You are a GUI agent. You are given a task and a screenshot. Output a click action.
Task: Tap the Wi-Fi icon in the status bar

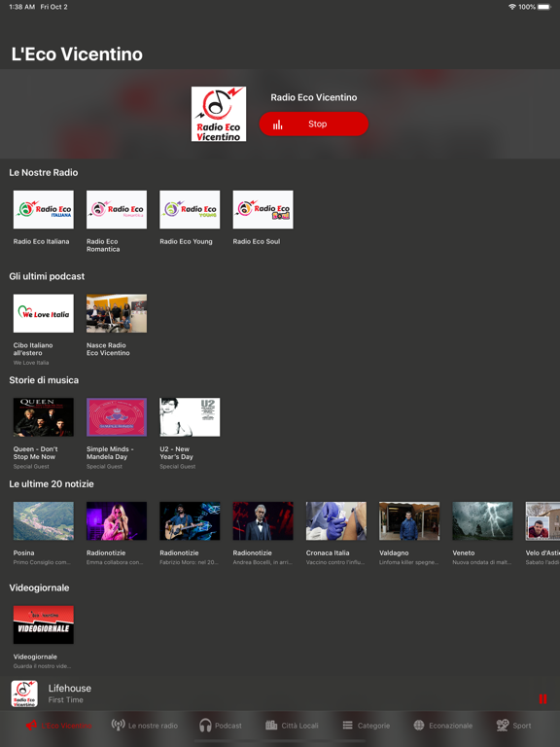[512, 7]
